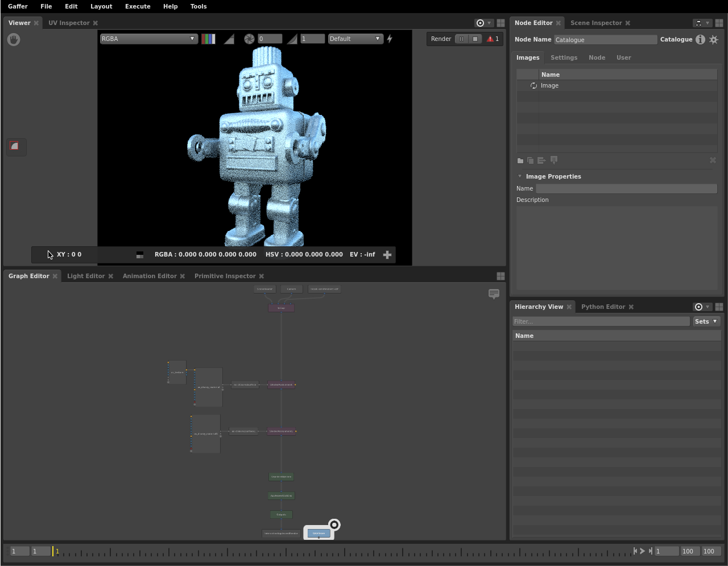
Task: Click the Catalogue info icon
Action: (700, 39)
